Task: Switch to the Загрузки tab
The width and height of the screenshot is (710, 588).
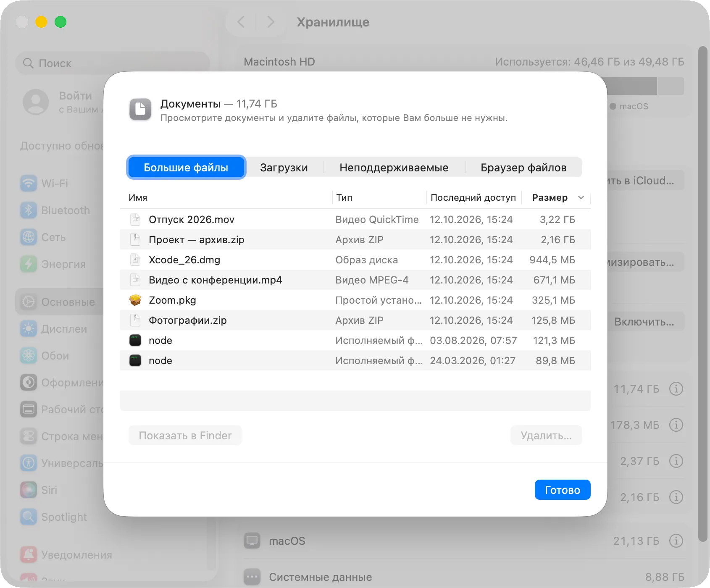Action: tap(284, 168)
